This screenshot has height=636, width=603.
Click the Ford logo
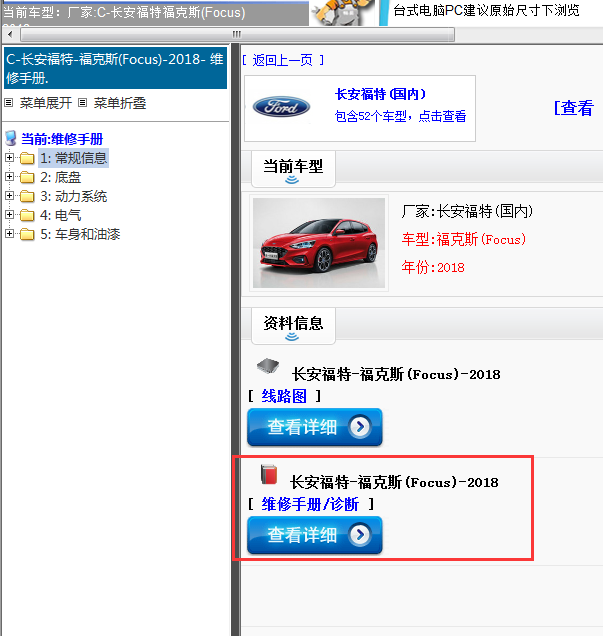281,107
